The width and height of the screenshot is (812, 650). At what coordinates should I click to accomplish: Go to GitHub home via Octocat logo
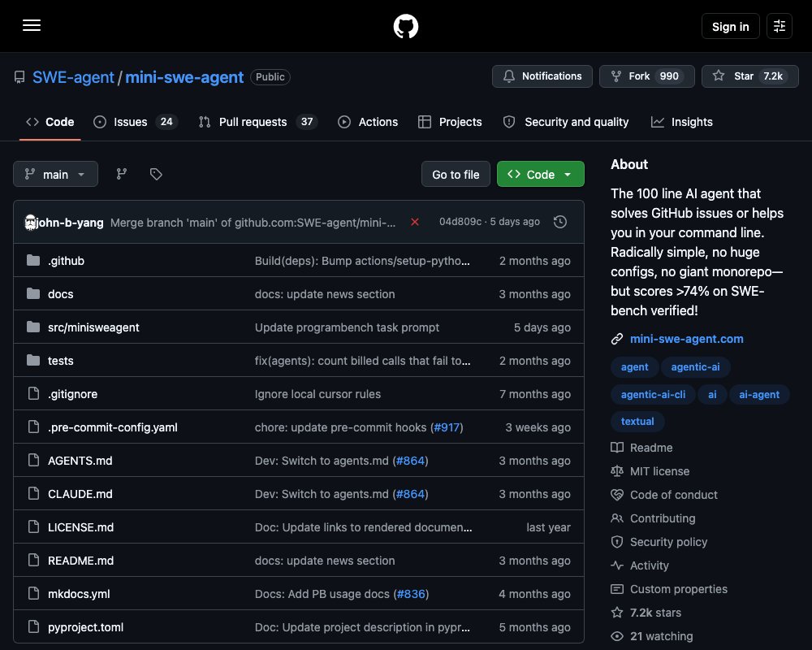[x=405, y=26]
